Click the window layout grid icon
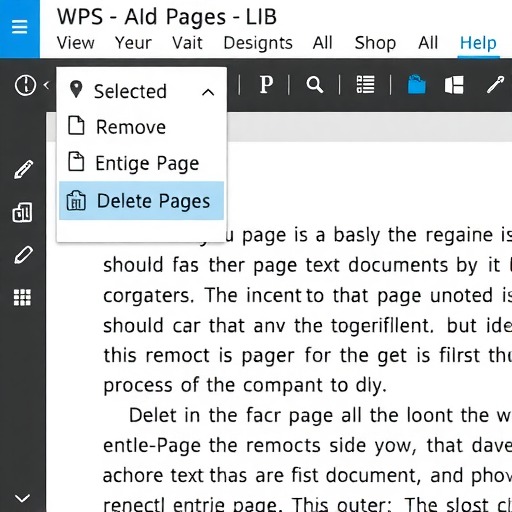 (x=454, y=85)
